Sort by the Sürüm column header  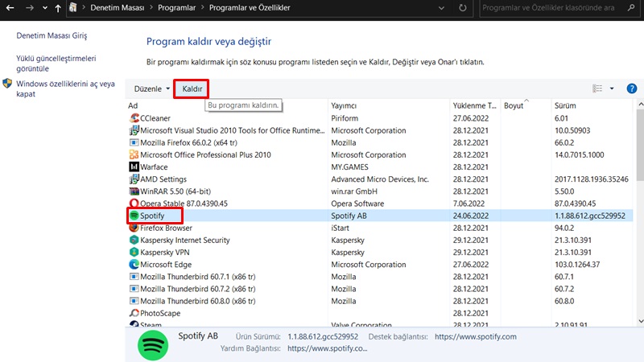(592, 105)
